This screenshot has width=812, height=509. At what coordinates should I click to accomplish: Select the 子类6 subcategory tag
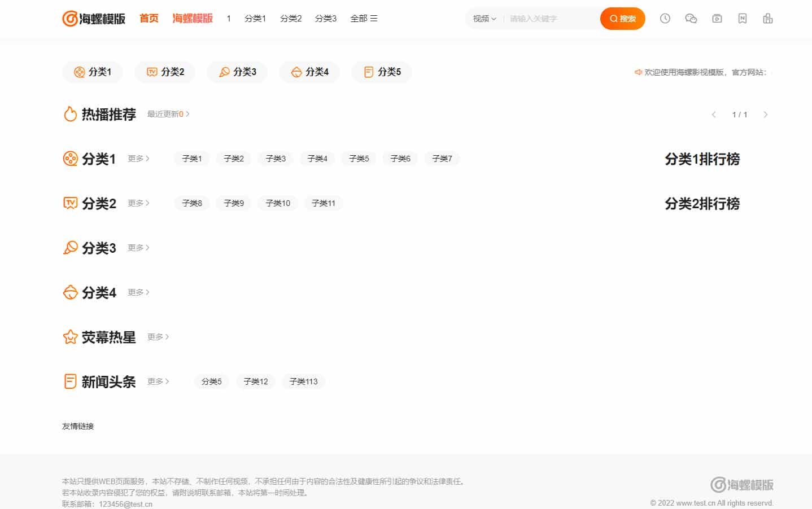tap(400, 159)
